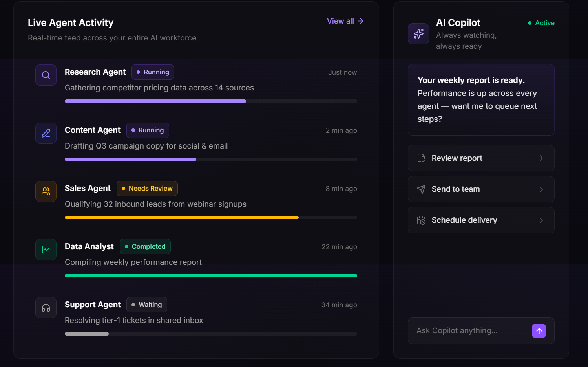Select the Content Agent title
The height and width of the screenshot is (367, 588).
[93, 130]
